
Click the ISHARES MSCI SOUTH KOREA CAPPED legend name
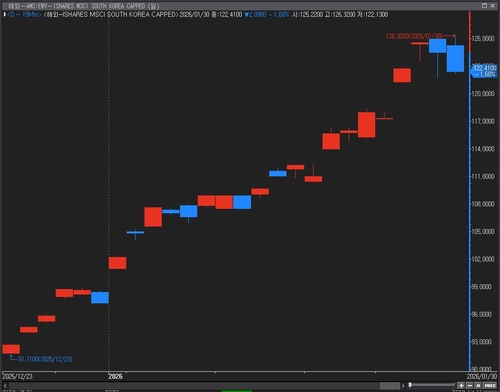pos(111,15)
